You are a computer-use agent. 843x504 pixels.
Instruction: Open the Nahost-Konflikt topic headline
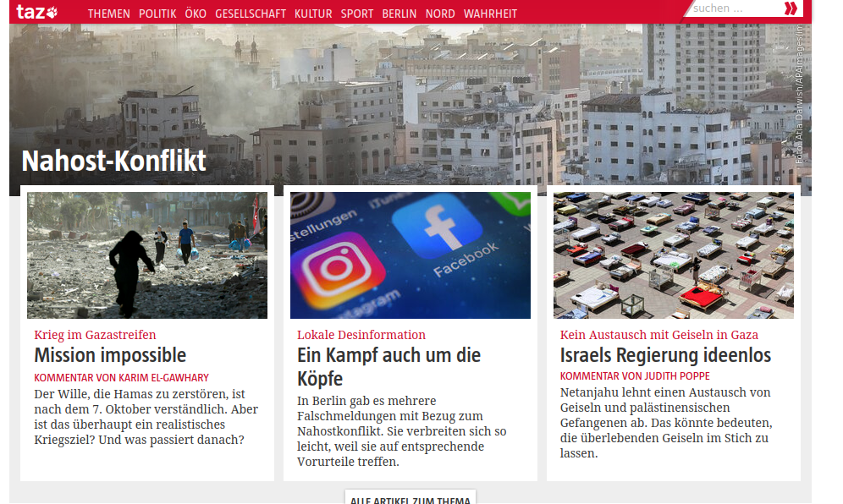tap(114, 161)
